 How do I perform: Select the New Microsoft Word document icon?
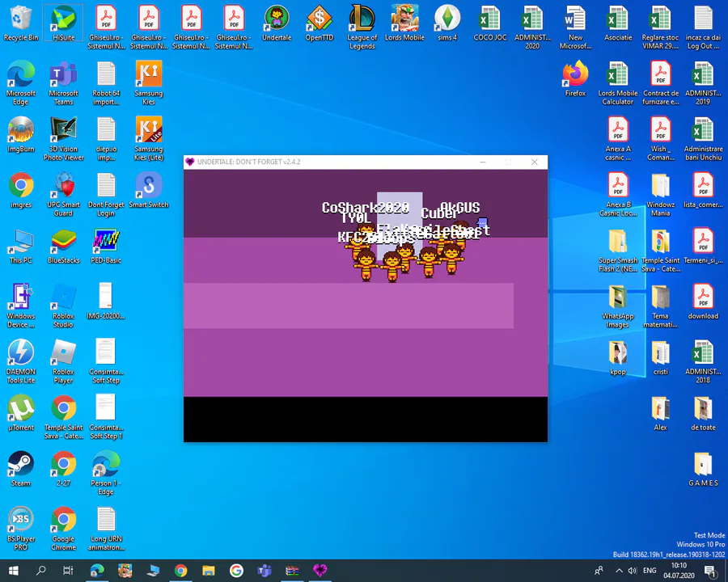(575, 27)
